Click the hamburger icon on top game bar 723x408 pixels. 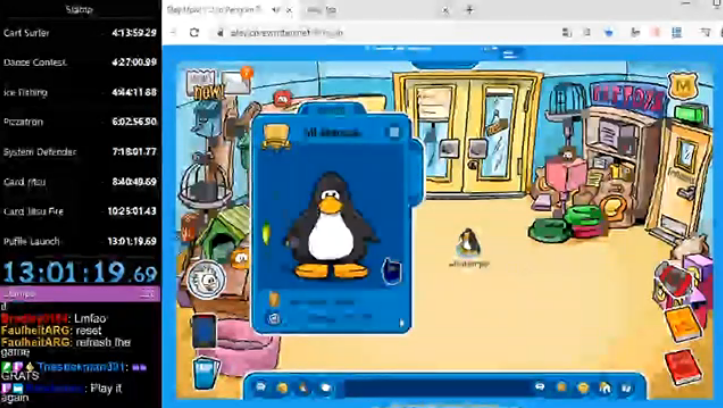point(509,54)
